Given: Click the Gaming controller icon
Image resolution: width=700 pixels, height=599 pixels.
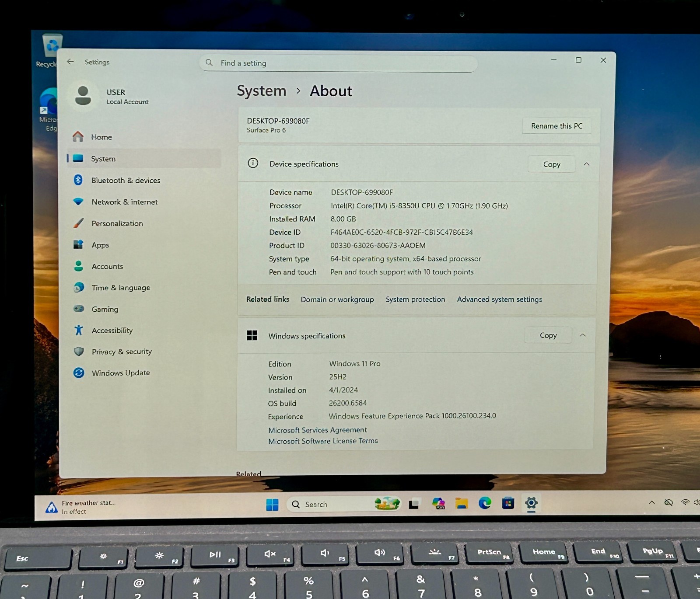Looking at the screenshot, I should point(79,309).
